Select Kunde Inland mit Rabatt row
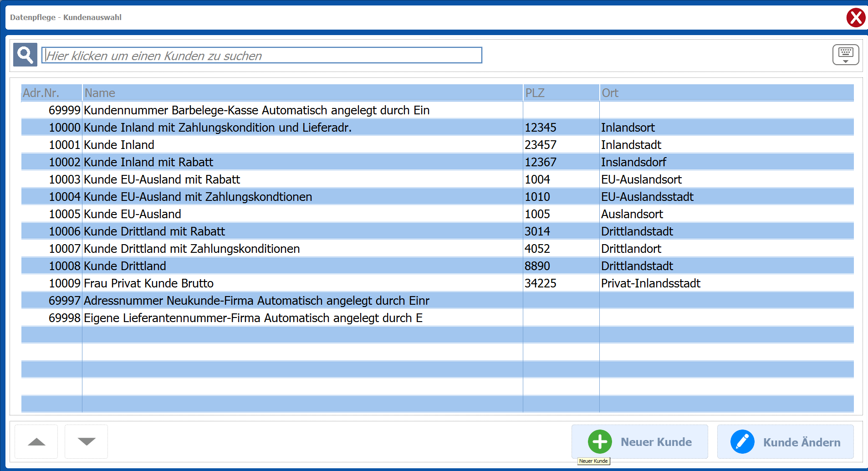Screen dimensions: 868x471 pos(148,162)
